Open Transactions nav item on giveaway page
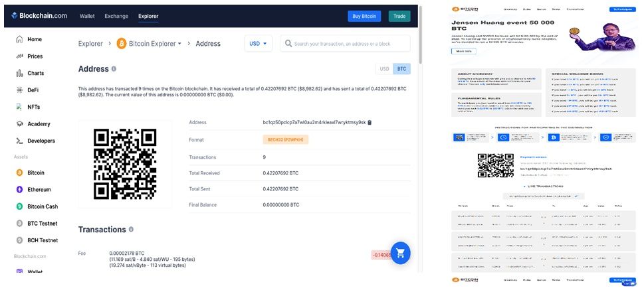Image resolution: width=644 pixels, height=298 pixels. pos(575,9)
